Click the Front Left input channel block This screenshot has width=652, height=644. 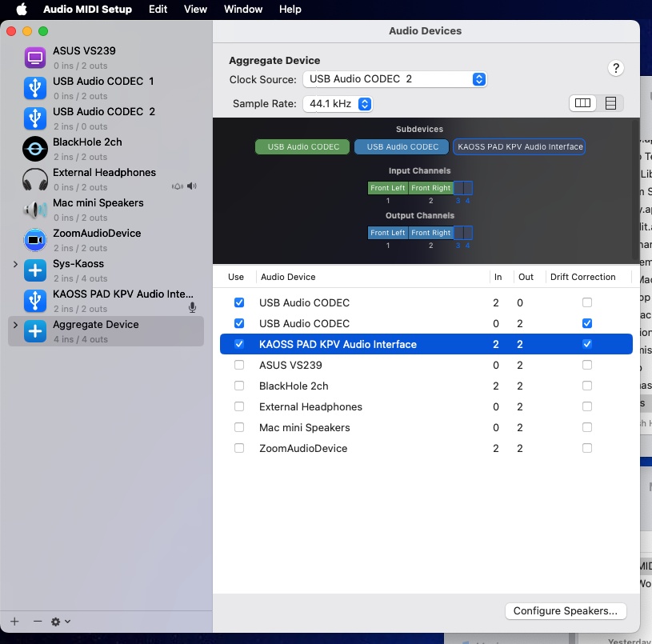[387, 188]
